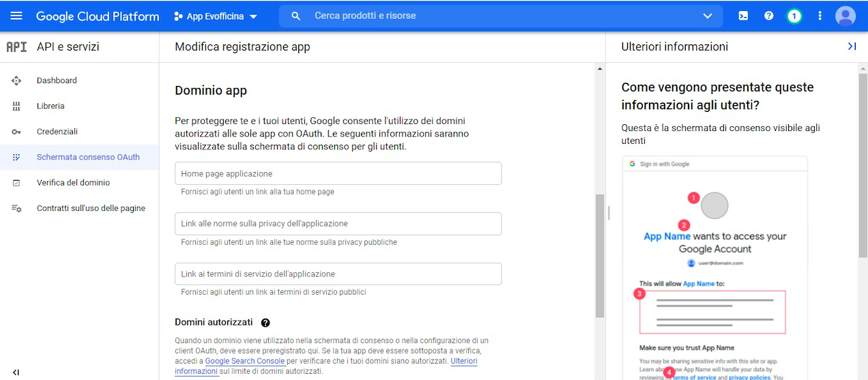Open the Domini autorizzati help icon

[265, 323]
